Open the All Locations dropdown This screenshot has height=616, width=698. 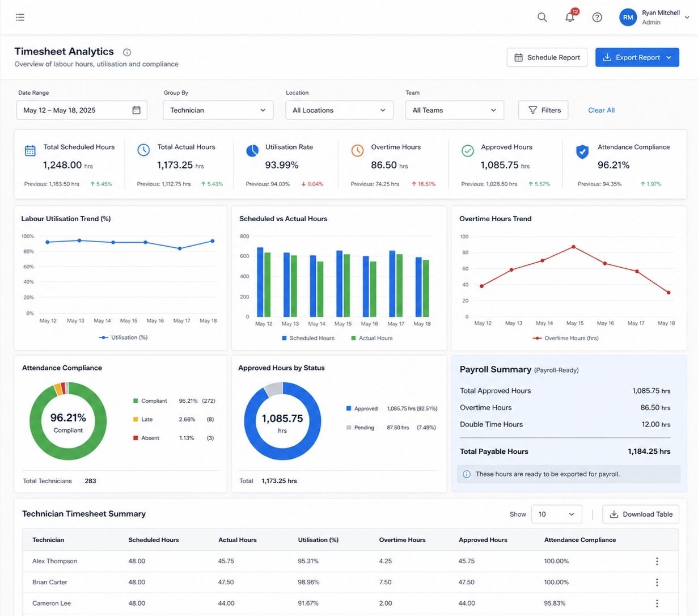339,110
